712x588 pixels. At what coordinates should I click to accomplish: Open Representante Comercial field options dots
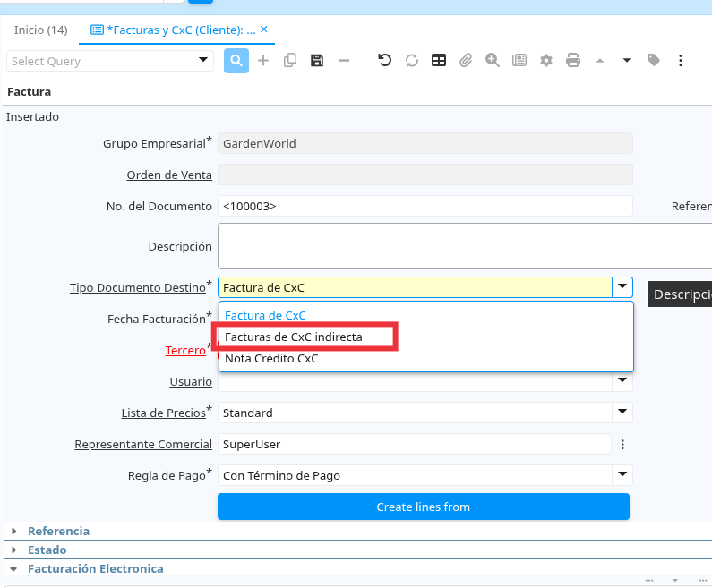tap(622, 444)
